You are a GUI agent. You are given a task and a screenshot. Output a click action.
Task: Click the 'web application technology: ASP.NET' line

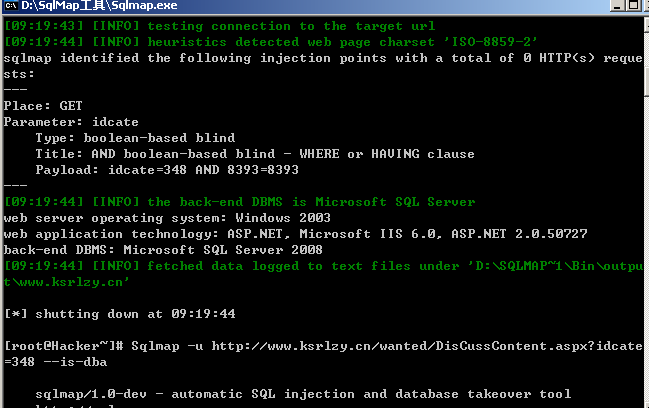pos(295,234)
